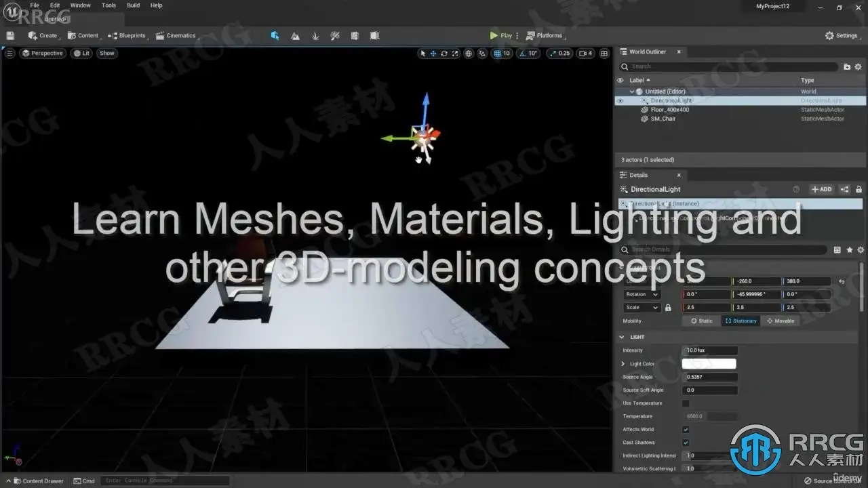Open the Platforms dropdown
This screenshot has width=868, height=488.
(x=545, y=35)
